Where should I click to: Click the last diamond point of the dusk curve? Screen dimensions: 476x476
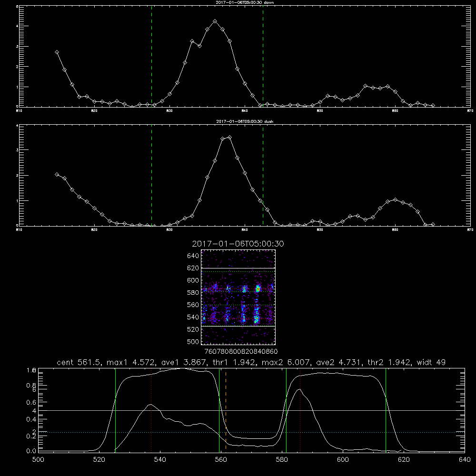[x=433, y=224]
